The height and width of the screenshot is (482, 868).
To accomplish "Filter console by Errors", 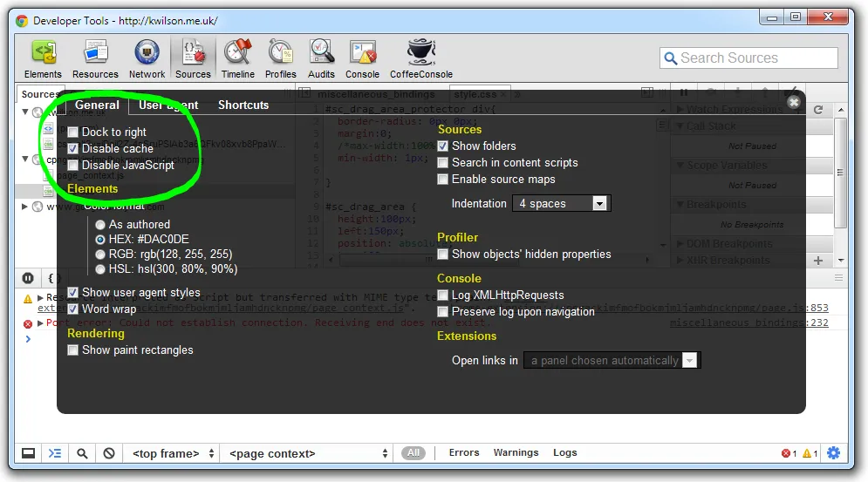I will point(464,452).
